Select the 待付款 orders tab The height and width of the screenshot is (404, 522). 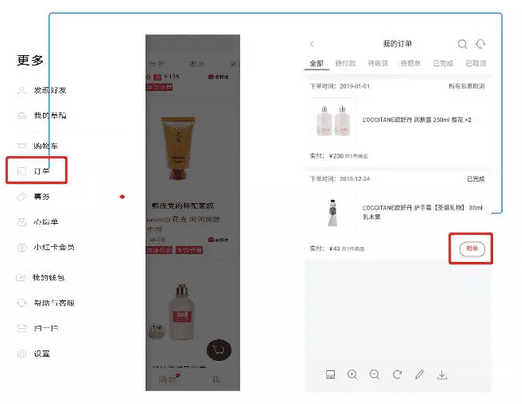pos(345,63)
